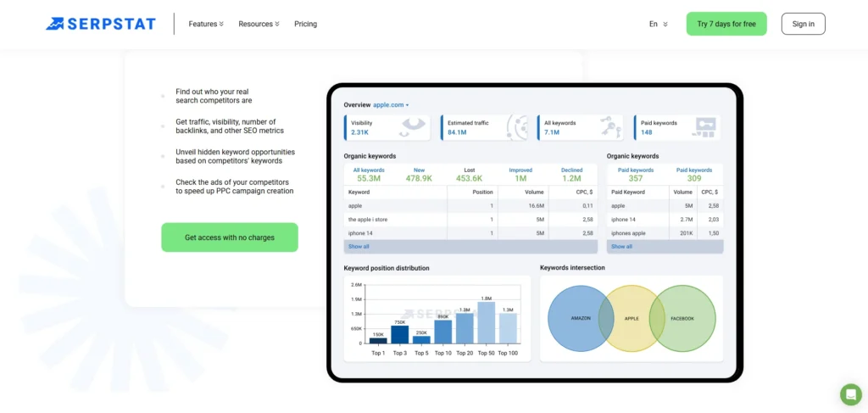
Task: Select the All keywords 55.3M tab
Action: [x=369, y=175]
